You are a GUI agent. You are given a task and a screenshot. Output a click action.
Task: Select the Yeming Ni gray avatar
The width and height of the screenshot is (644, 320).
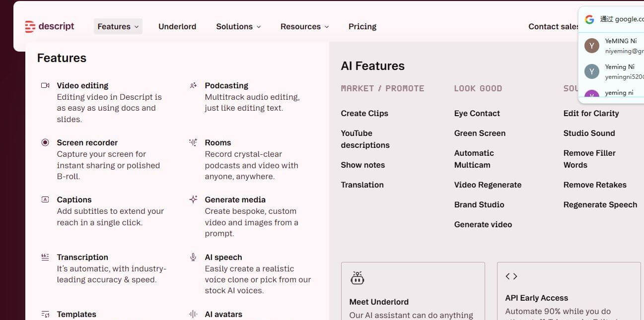pos(592,71)
